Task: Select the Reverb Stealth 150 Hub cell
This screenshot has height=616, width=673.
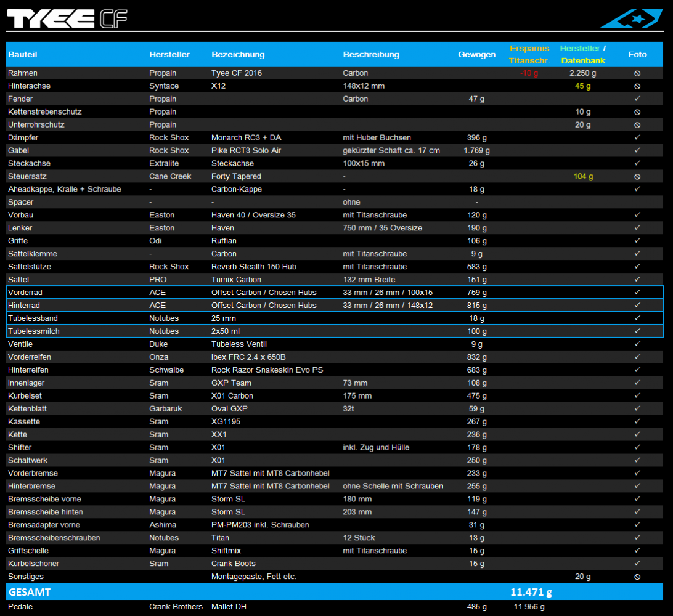Action: point(254,266)
